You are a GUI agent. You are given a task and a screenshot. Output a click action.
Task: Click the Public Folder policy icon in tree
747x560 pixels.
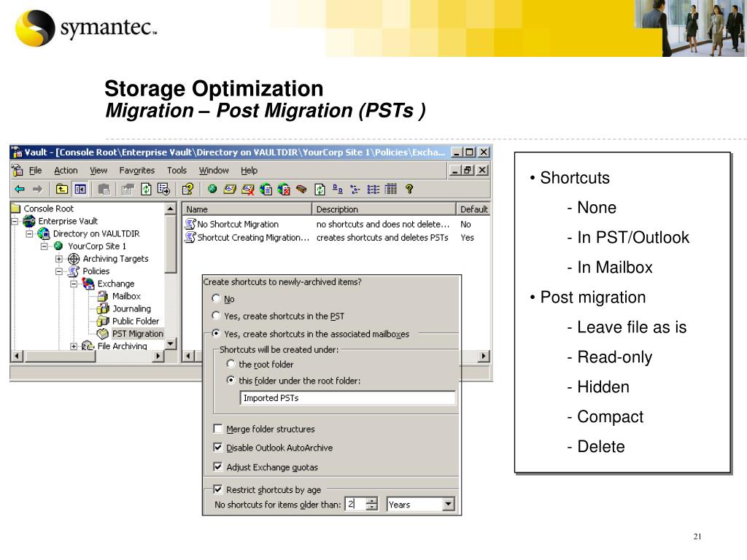coord(103,321)
